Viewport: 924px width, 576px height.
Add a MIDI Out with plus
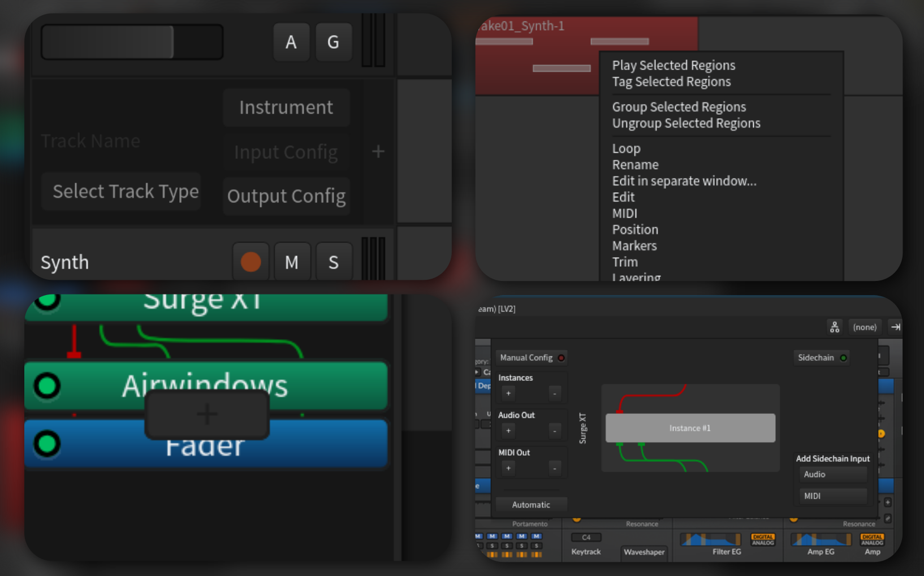click(508, 468)
